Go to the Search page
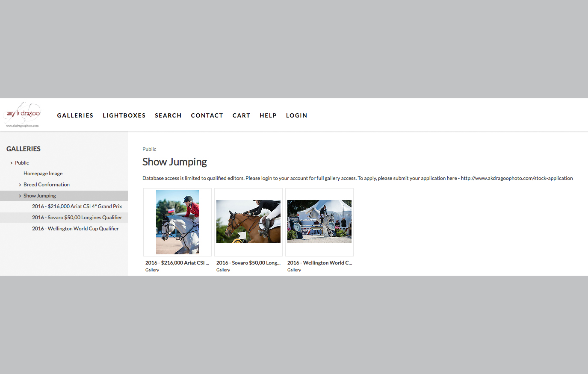The image size is (588, 374). tap(168, 115)
